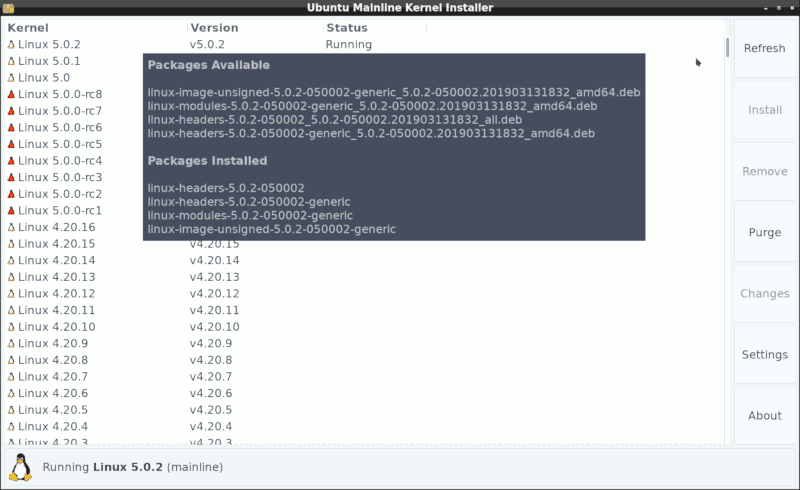Viewport: 800px width, 490px height.
Task: Click the red icon beside Linux 5.0.0-rc1
Action: click(11, 211)
